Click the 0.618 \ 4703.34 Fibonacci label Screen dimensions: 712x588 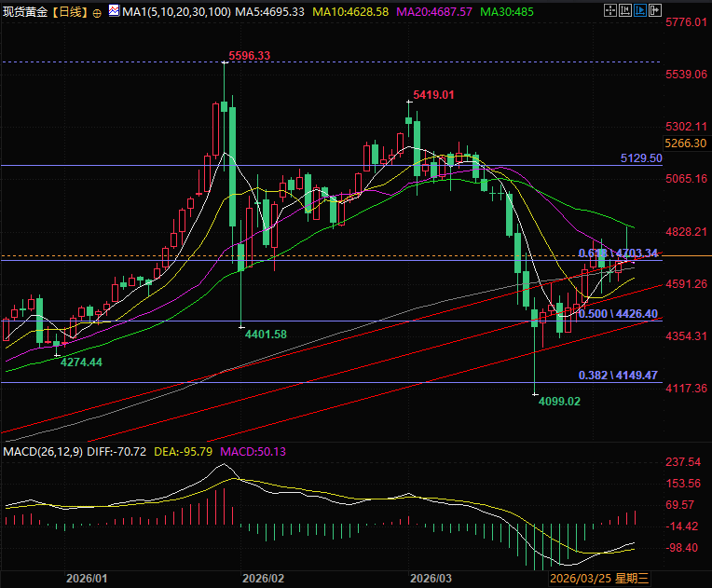pyautogui.click(x=618, y=253)
